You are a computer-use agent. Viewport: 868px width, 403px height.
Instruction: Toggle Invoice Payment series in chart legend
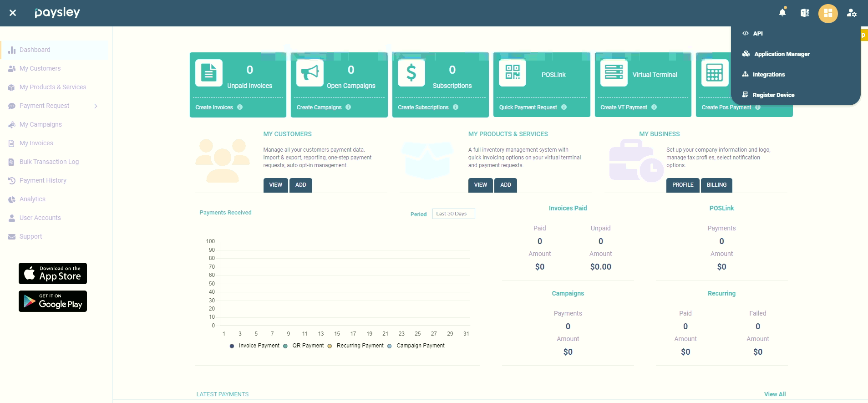click(x=255, y=346)
